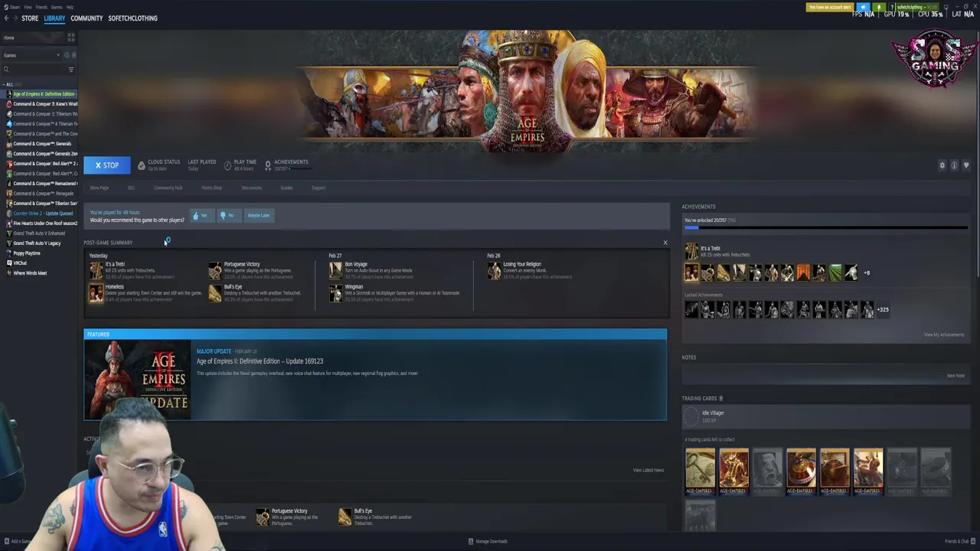Click the Portuguese Victory achievement icon in summary
Screen dimensions: 980x551
pyautogui.click(x=215, y=270)
